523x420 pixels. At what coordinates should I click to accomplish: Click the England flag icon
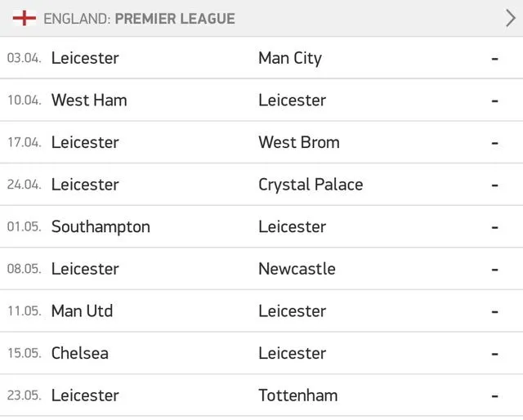25,18
